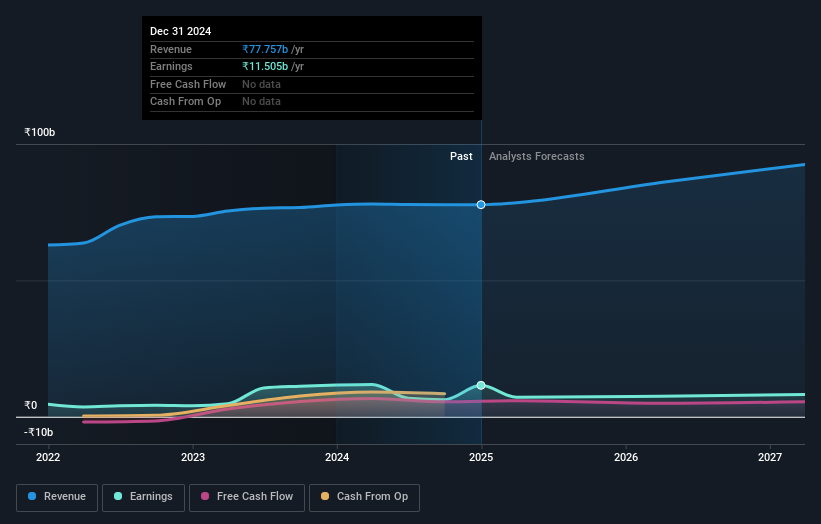
Task: Click the ₹0 y-axis label
Action: click(x=31, y=406)
